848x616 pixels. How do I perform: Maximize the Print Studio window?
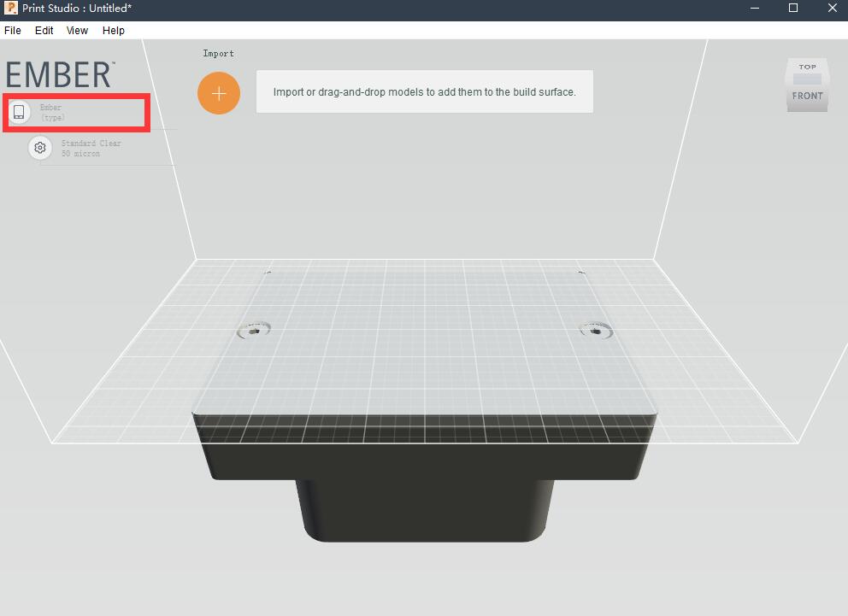click(793, 9)
